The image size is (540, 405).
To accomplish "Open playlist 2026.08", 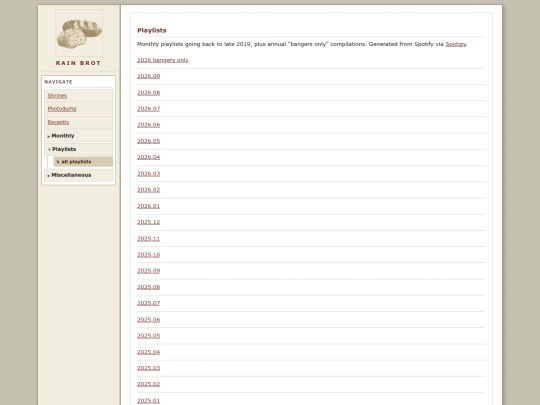I will [x=148, y=93].
